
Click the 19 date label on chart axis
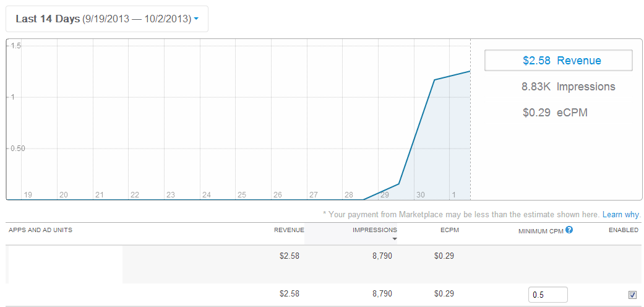click(28, 194)
